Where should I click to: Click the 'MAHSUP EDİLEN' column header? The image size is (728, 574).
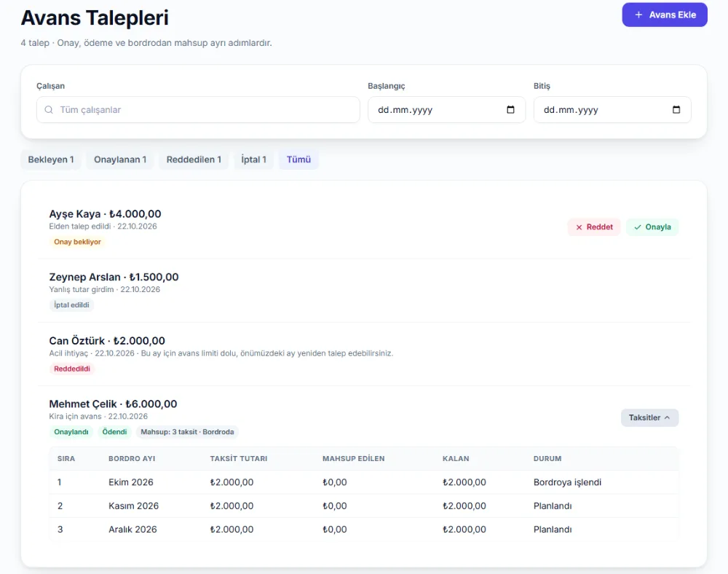tap(353, 458)
